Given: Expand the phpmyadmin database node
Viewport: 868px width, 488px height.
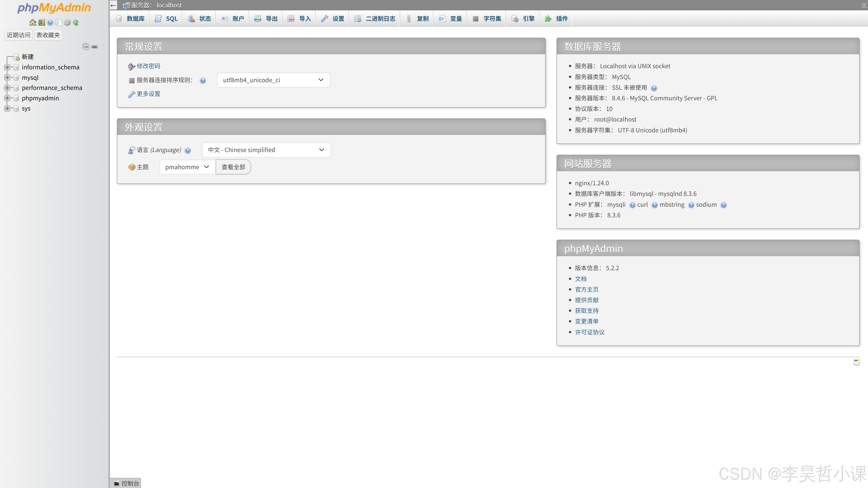Looking at the screenshot, I should (x=7, y=98).
